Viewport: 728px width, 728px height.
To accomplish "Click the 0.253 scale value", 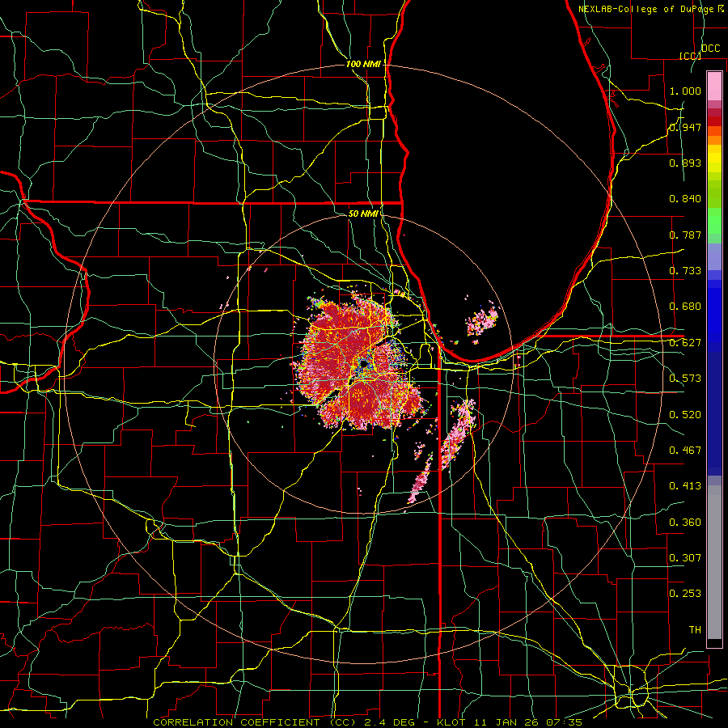I will coord(685,594).
